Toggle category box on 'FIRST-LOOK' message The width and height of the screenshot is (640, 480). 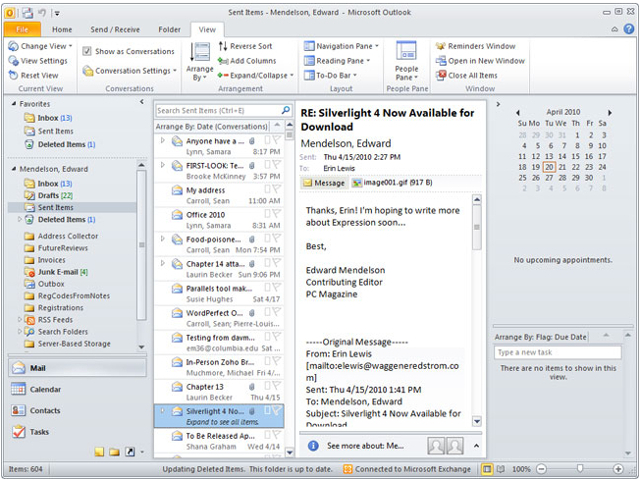tap(268, 164)
